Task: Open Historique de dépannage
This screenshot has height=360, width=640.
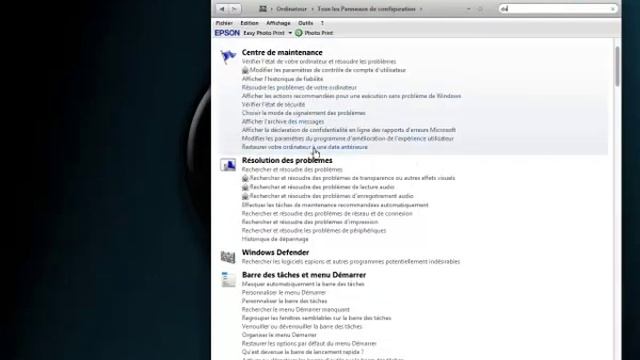Action: (x=275, y=239)
